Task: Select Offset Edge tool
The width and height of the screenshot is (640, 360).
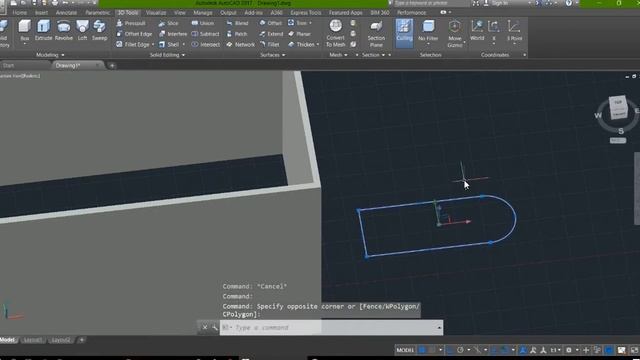Action: click(x=134, y=34)
